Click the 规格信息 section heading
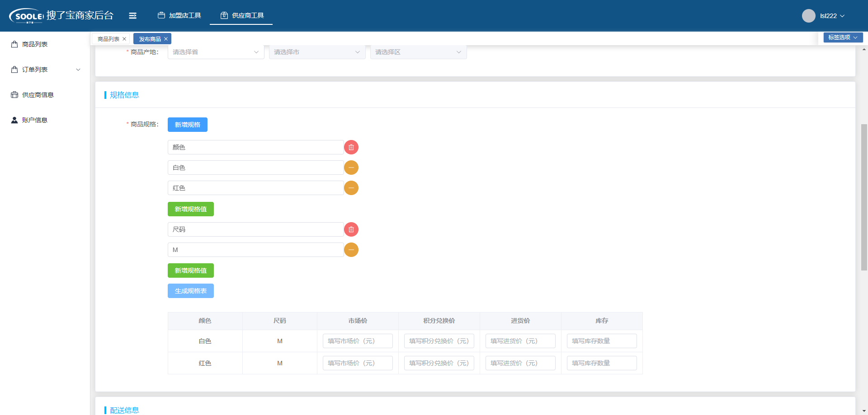 tap(124, 95)
